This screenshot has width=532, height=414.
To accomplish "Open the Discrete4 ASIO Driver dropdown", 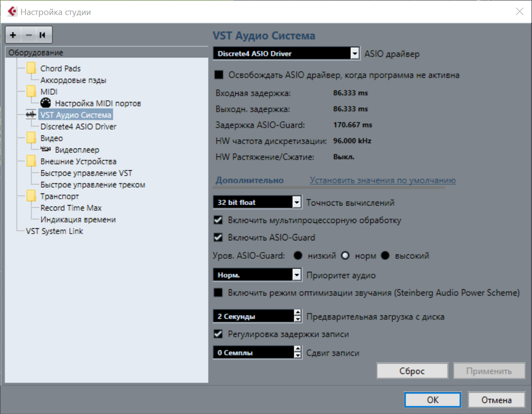I will (x=355, y=54).
